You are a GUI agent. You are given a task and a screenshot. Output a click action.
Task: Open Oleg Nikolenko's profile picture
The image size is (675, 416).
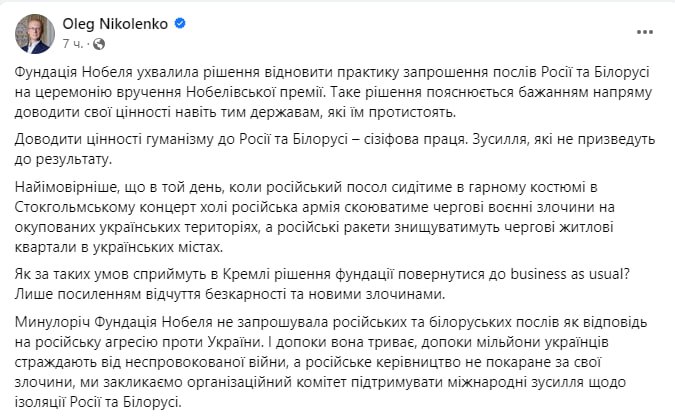click(34, 33)
